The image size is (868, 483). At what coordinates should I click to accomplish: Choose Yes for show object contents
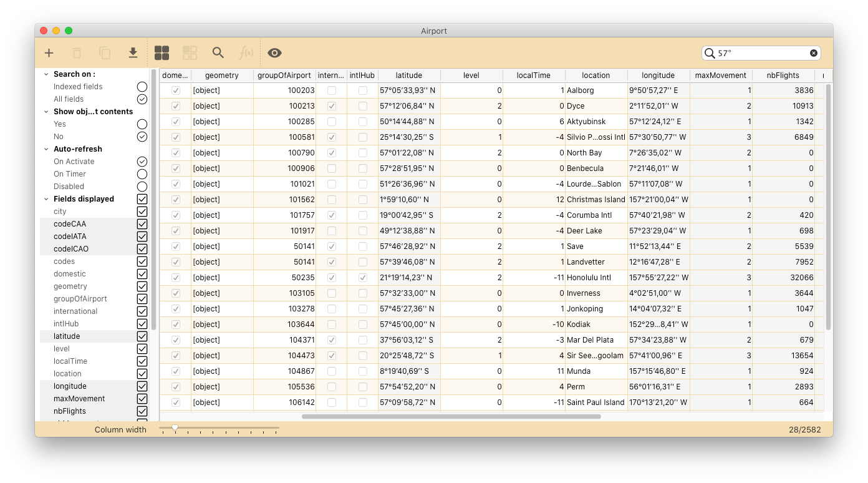click(x=142, y=124)
